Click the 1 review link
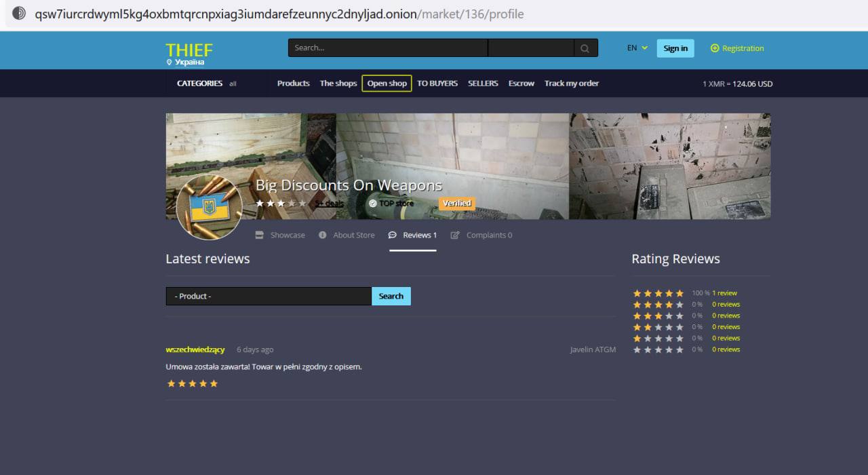The height and width of the screenshot is (475, 868). tap(724, 293)
